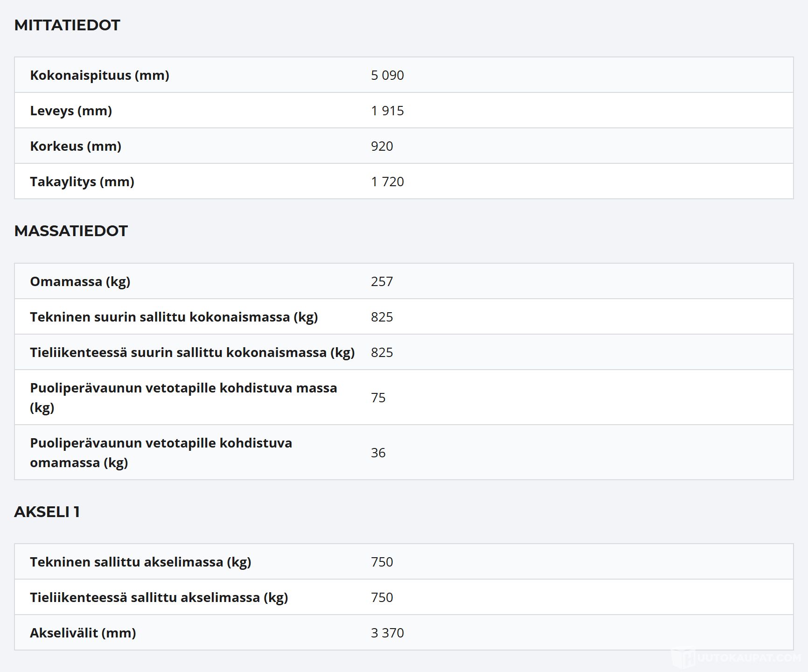The image size is (808, 672).
Task: Select the Korkeus (mm) label
Action: click(x=76, y=146)
